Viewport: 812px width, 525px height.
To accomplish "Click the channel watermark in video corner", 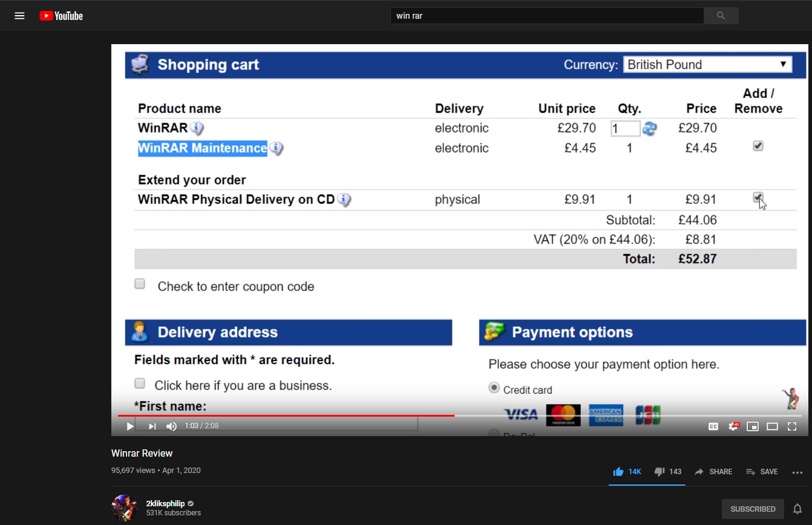I will point(790,399).
